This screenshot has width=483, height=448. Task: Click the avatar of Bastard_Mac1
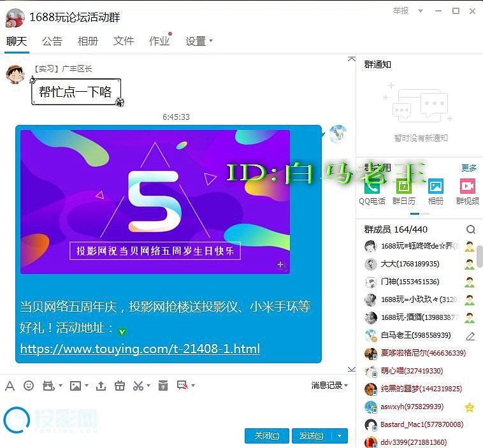click(371, 425)
